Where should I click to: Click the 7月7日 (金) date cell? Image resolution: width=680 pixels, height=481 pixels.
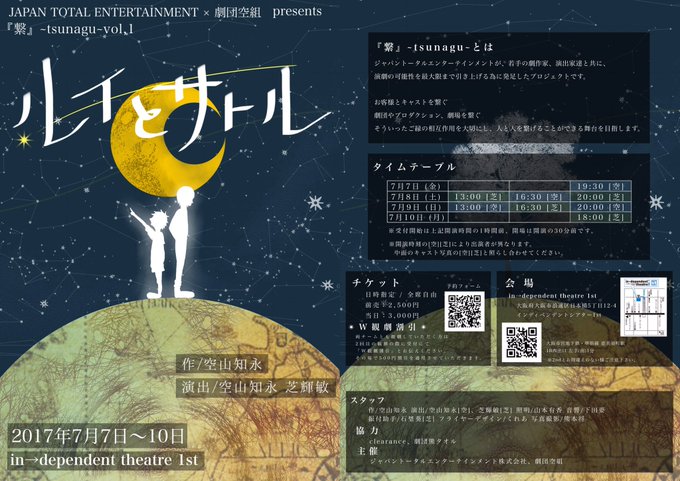tap(418, 187)
